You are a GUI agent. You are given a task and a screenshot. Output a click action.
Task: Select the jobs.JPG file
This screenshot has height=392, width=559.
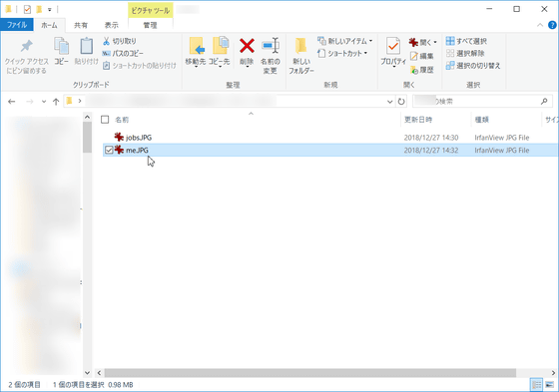139,138
